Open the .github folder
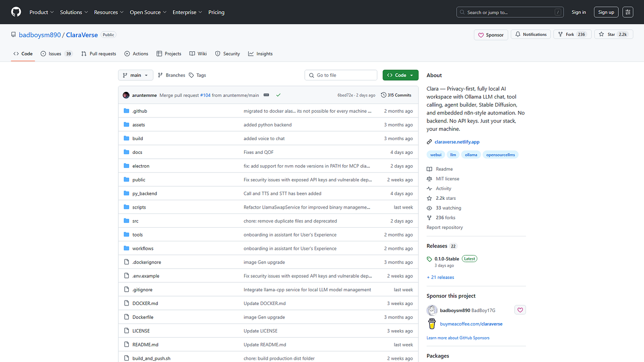The height and width of the screenshot is (362, 644). [139, 111]
